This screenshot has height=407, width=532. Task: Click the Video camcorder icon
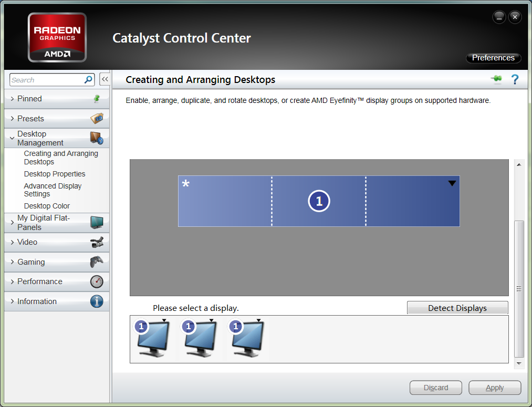pos(97,242)
